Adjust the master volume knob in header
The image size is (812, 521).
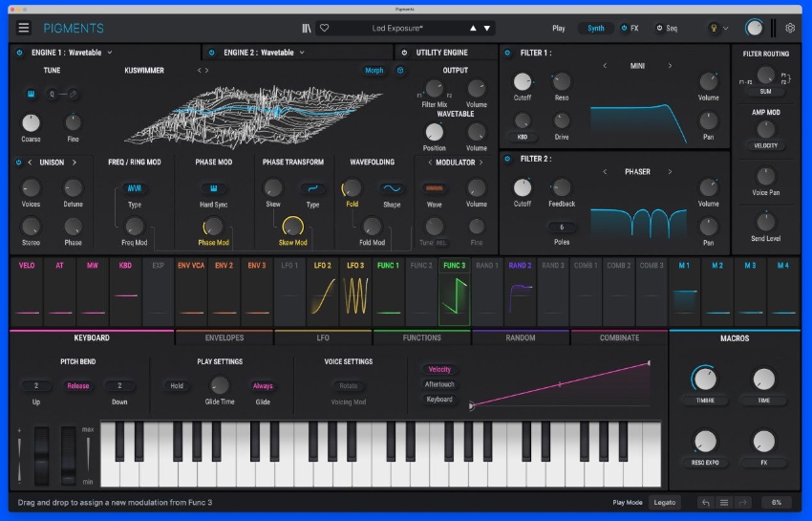(754, 28)
